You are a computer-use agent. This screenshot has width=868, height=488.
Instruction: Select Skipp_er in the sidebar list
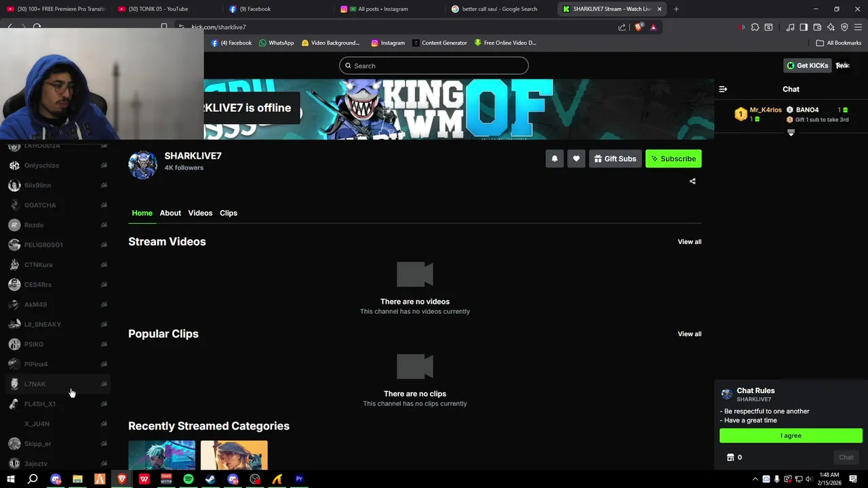point(58,444)
